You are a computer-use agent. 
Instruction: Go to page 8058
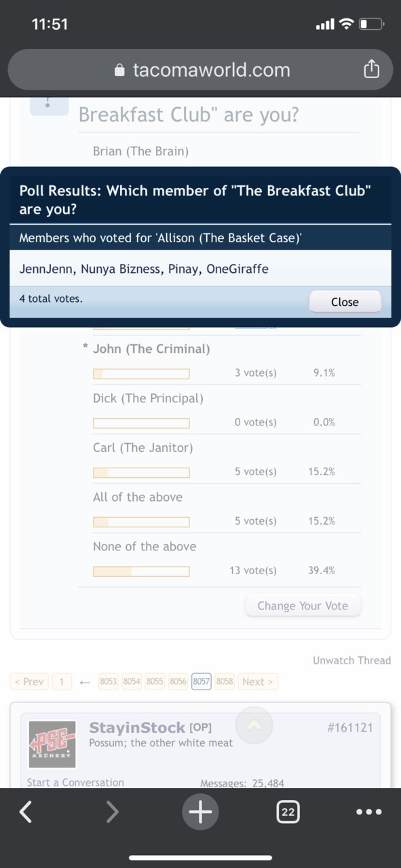pos(225,681)
